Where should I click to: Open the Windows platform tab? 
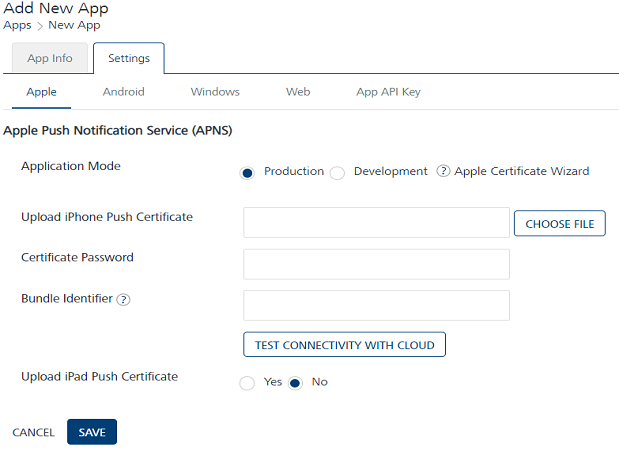point(215,92)
